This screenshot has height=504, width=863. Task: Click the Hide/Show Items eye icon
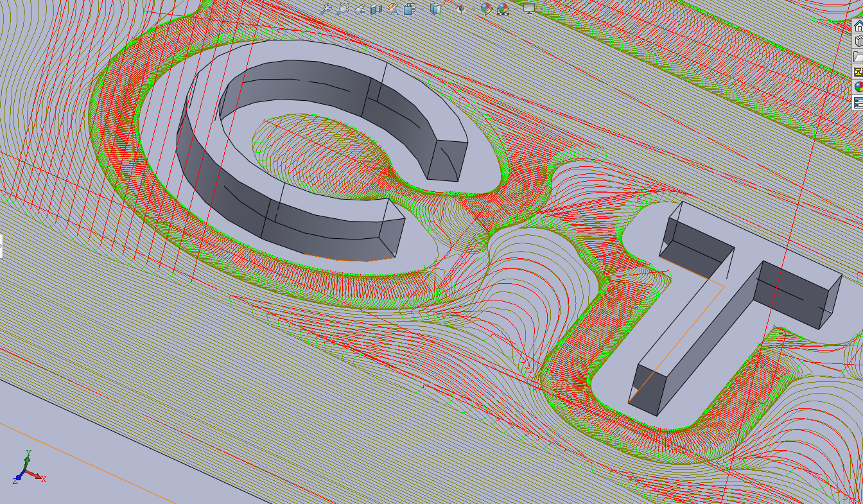coord(460,8)
